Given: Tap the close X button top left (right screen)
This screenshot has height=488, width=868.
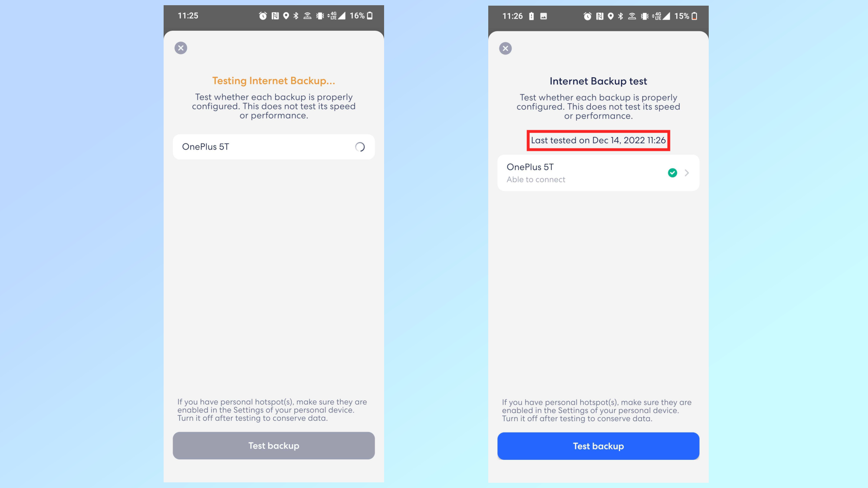Looking at the screenshot, I should click(506, 48).
